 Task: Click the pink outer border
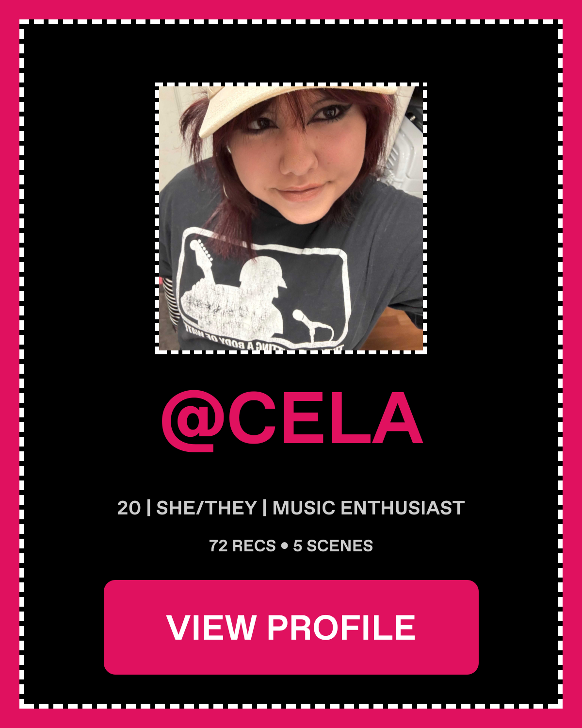291,9
